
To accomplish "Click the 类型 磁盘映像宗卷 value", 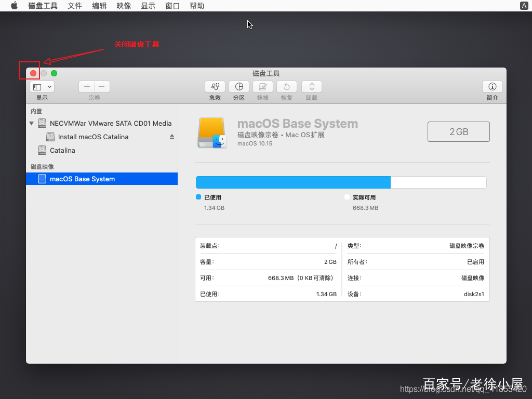I will coord(467,246).
